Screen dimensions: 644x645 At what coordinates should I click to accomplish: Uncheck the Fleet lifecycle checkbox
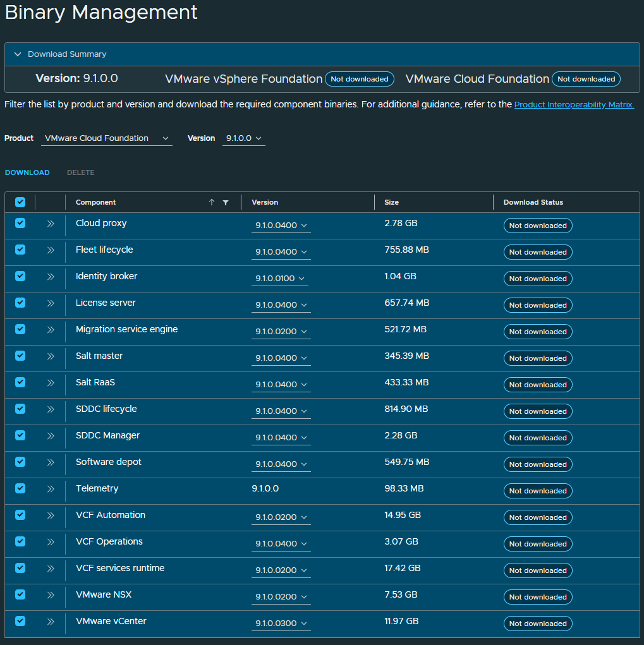(x=20, y=250)
